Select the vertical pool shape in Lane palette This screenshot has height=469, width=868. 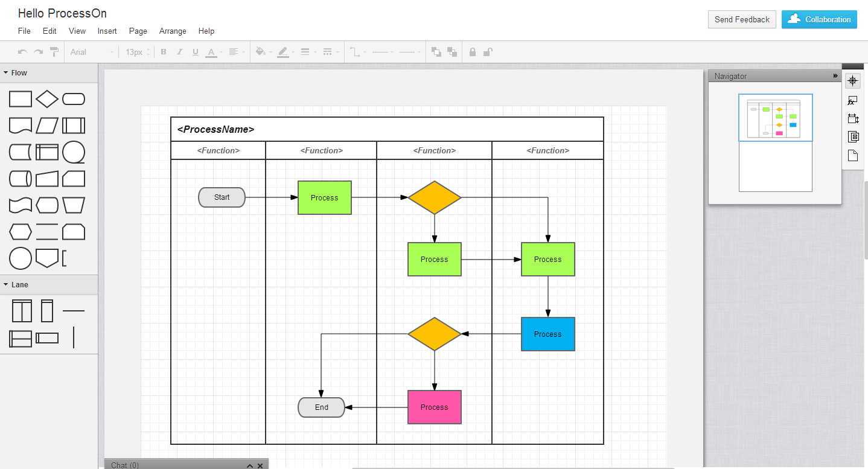(x=22, y=311)
